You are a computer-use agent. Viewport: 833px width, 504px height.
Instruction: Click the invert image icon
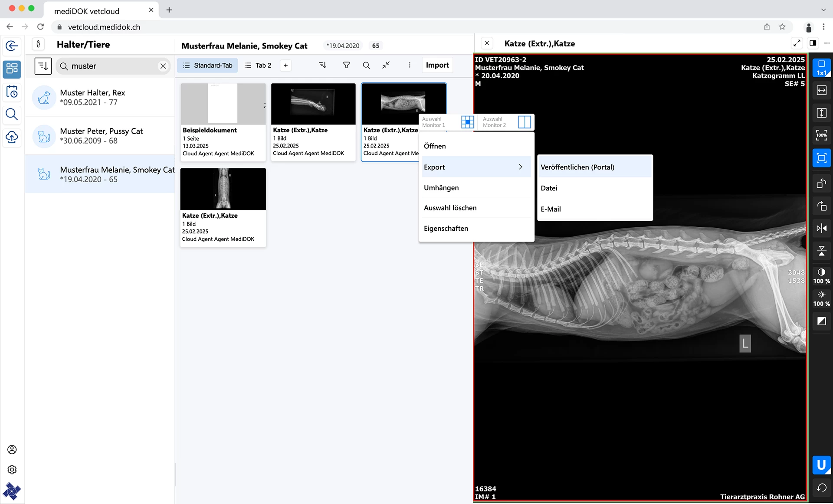821,321
